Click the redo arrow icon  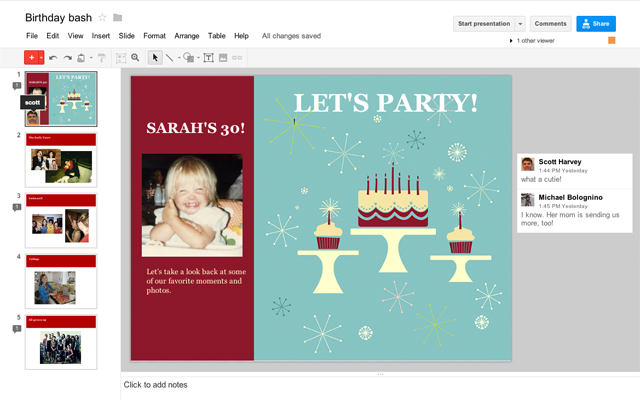tap(68, 58)
